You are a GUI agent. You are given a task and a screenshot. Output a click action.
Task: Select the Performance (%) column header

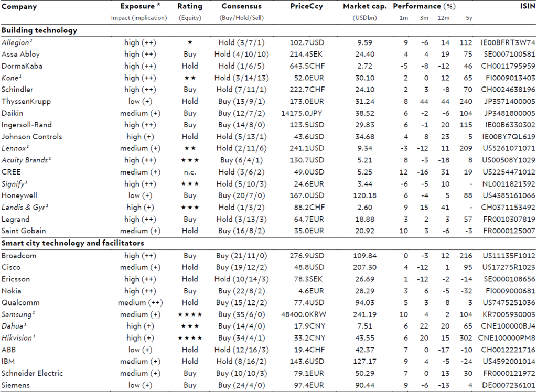click(424, 6)
